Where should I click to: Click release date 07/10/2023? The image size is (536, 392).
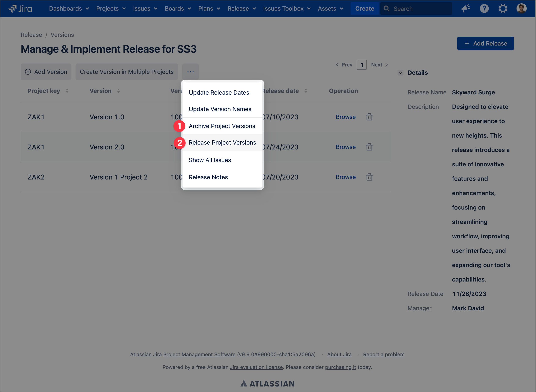(x=280, y=117)
